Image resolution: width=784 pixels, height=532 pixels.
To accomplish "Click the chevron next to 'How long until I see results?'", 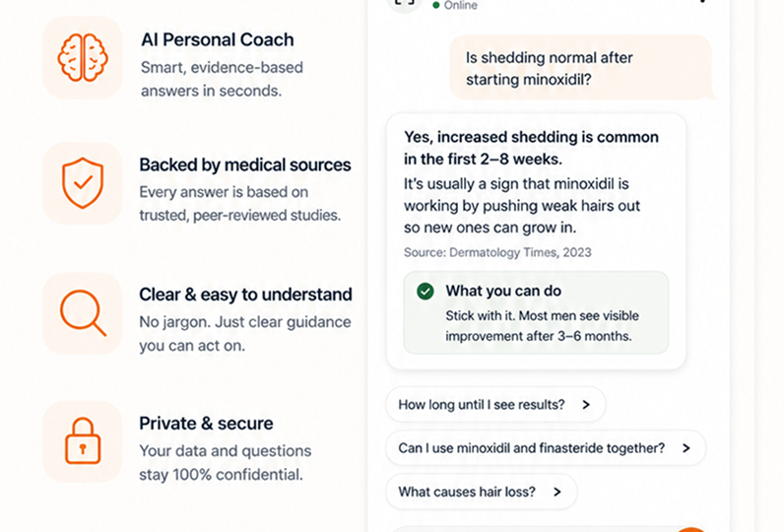I will 586,405.
